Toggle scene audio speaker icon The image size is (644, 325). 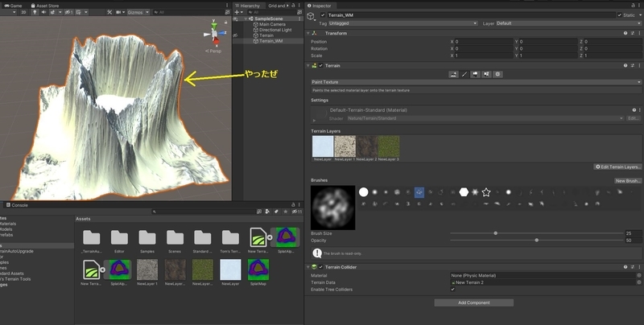pos(43,12)
